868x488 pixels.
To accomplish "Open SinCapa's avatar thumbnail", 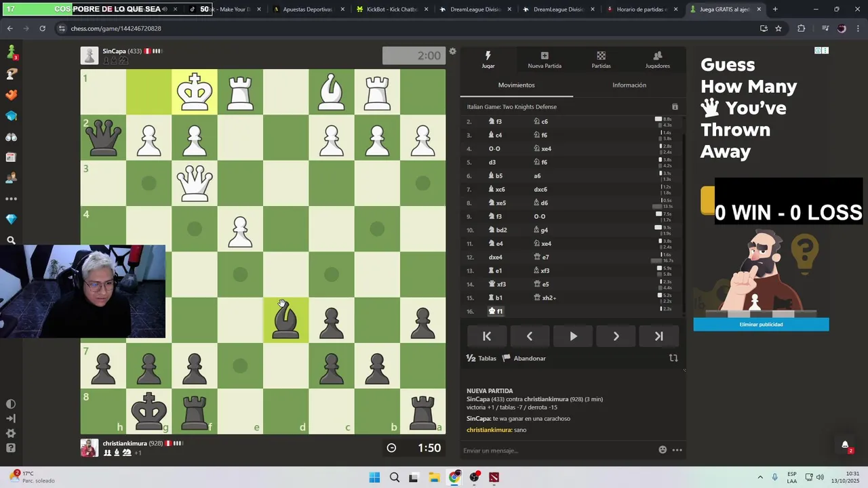I will 89,56.
